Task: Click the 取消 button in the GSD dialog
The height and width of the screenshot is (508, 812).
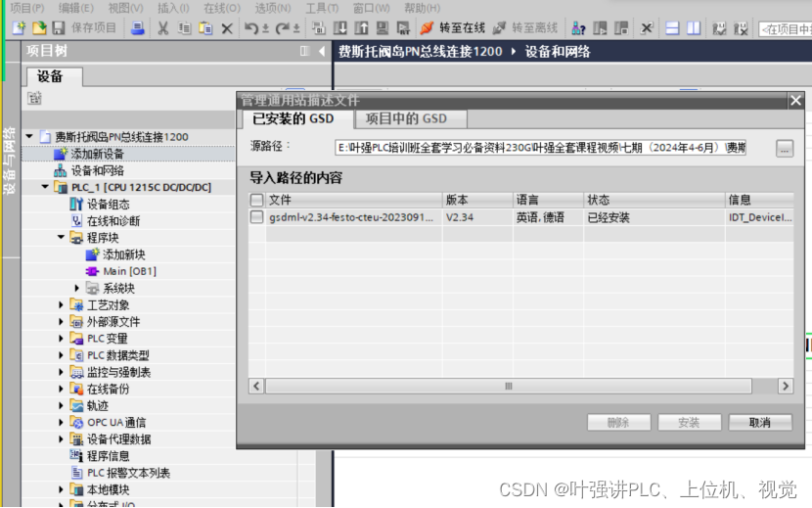Action: 760,423
